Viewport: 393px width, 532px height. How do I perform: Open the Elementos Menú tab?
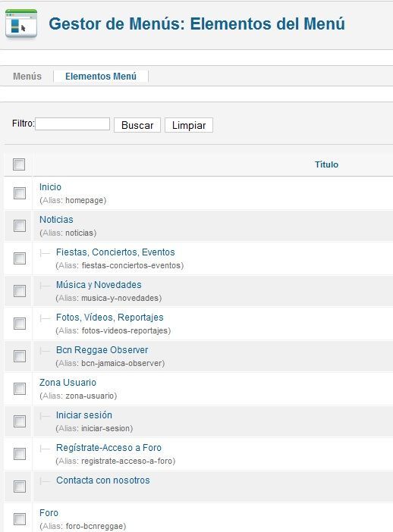point(101,77)
